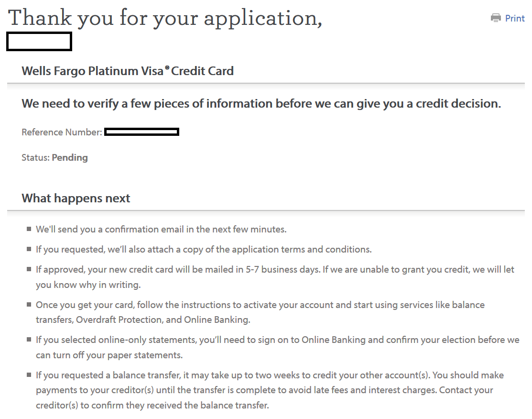The width and height of the screenshot is (532, 419).
Task: Click the verify information before credit decision heading
Action: coord(261,104)
